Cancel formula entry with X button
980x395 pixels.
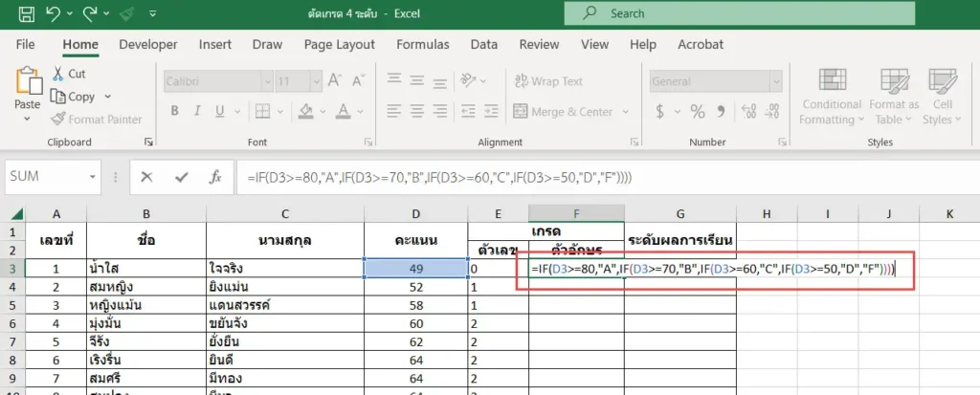coord(146,178)
